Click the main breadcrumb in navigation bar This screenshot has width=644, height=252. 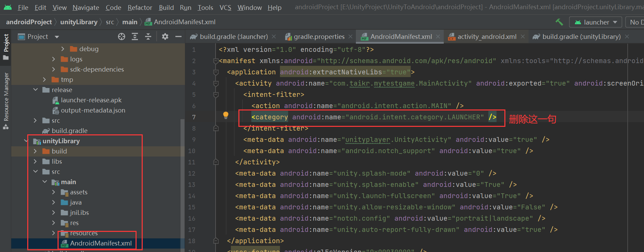tap(130, 22)
